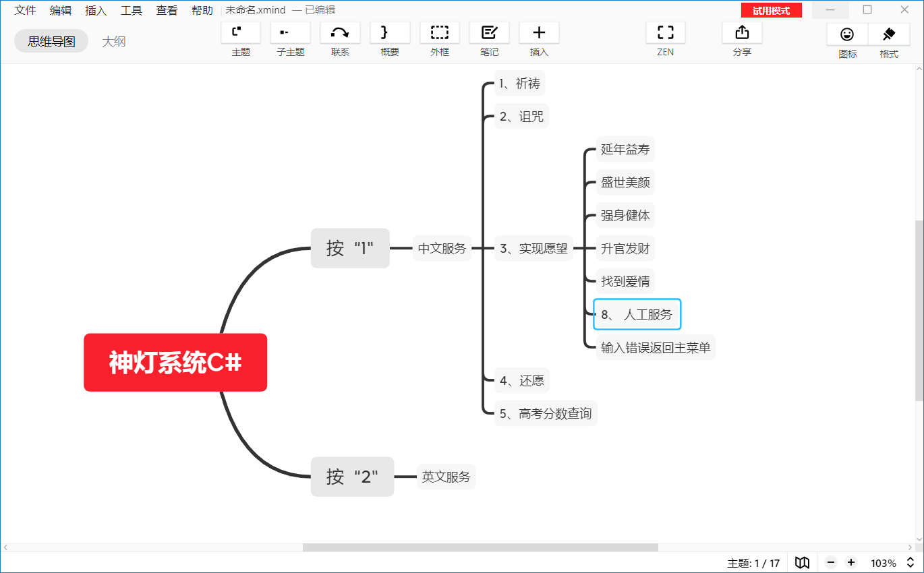
Task: Click the 未命名.xmind file title
Action: (x=256, y=10)
